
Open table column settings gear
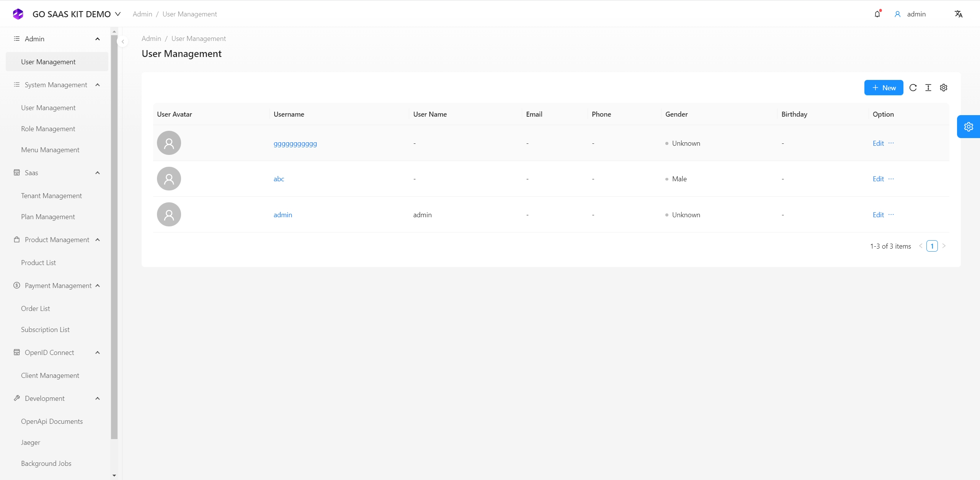click(x=944, y=88)
